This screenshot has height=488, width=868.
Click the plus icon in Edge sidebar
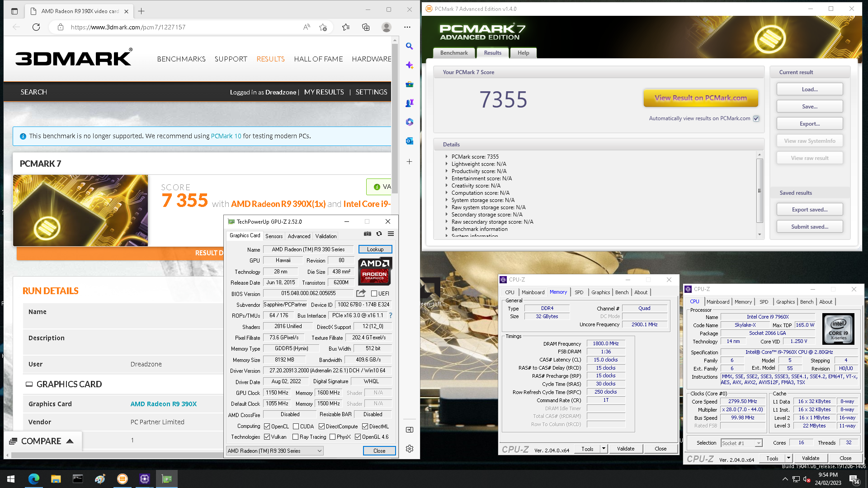[409, 161]
